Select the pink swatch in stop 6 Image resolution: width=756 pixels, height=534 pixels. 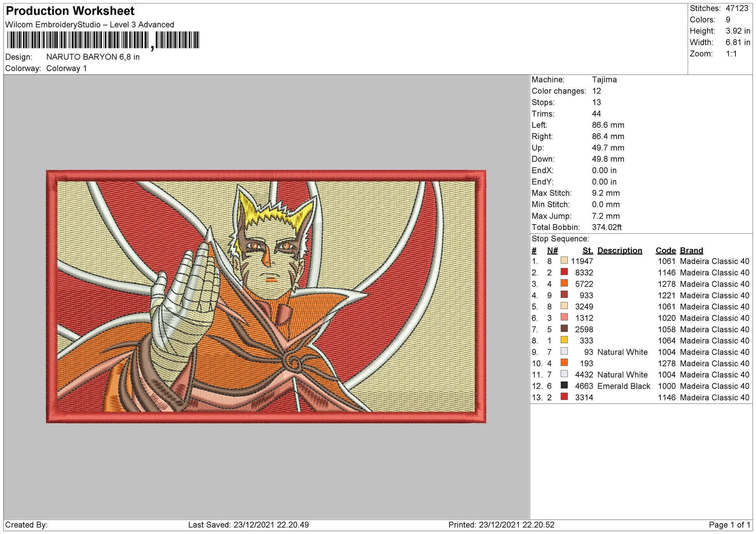pyautogui.click(x=564, y=317)
